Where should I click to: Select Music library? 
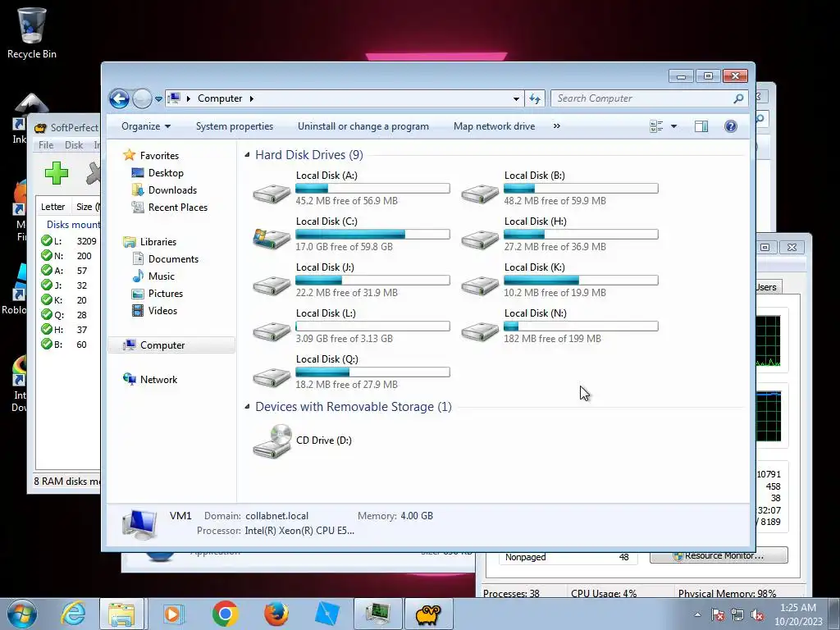coord(162,276)
